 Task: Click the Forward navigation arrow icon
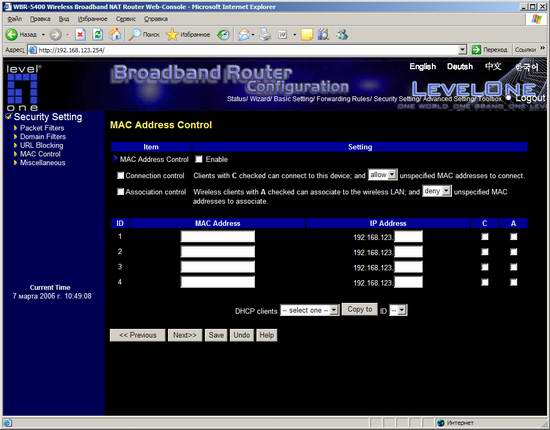(x=55, y=35)
